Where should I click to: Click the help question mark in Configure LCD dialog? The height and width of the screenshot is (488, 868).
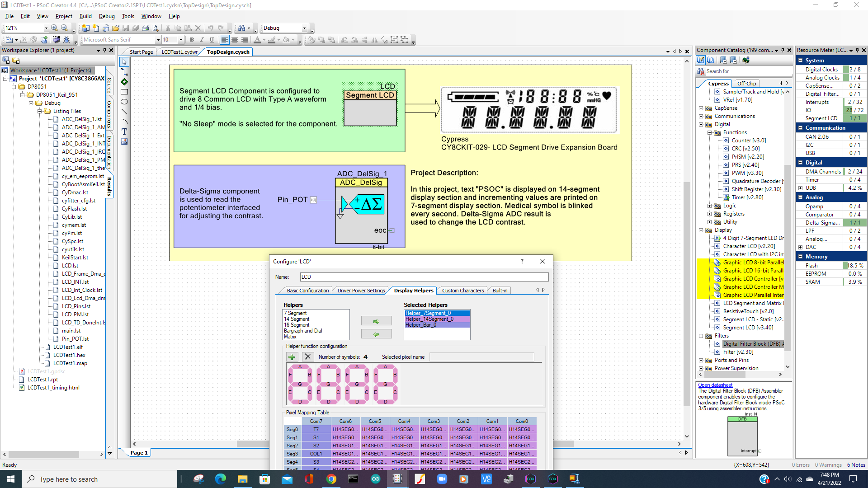click(522, 261)
